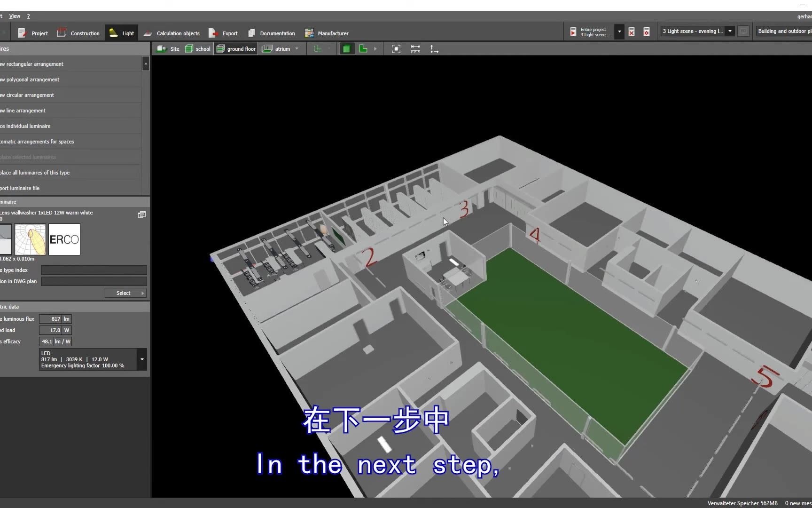Image resolution: width=812 pixels, height=508 pixels.
Task: Click the ERCO manufacturer logo thumbnail
Action: point(64,239)
